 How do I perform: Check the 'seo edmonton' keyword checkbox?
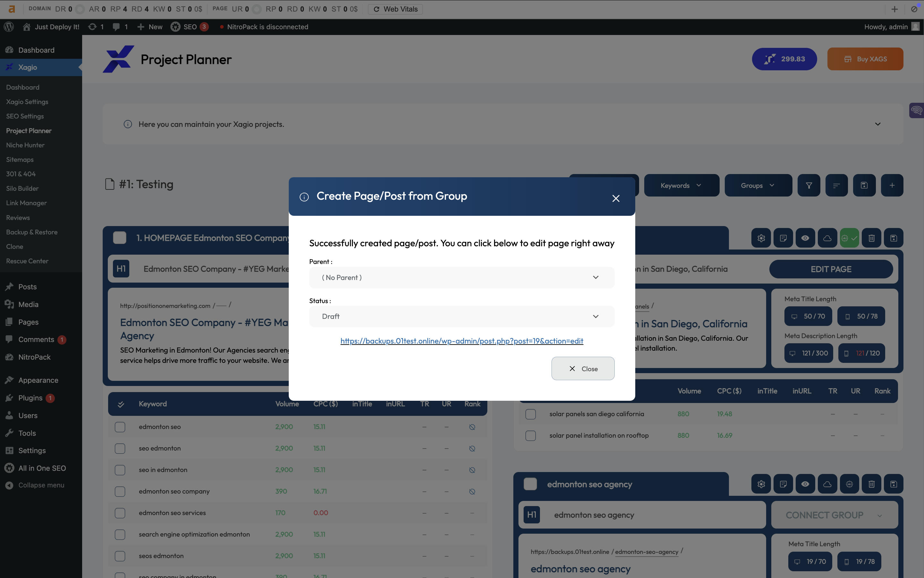tap(120, 448)
